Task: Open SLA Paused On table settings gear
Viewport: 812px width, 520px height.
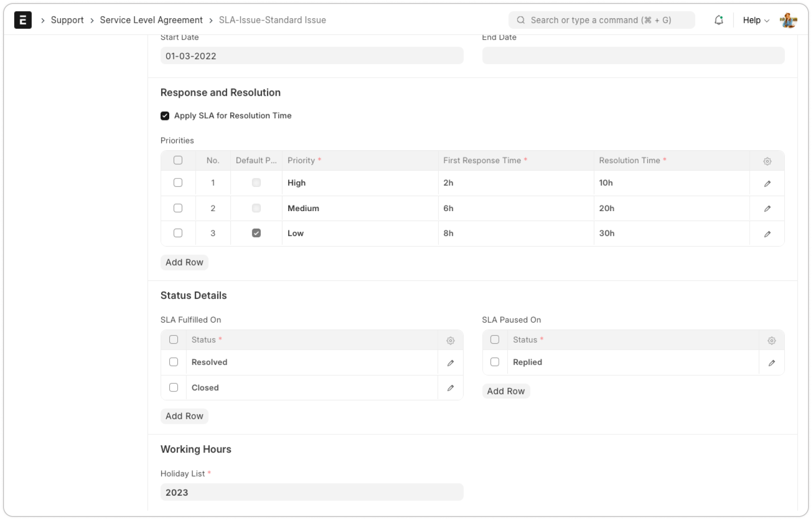Action: [x=771, y=341]
